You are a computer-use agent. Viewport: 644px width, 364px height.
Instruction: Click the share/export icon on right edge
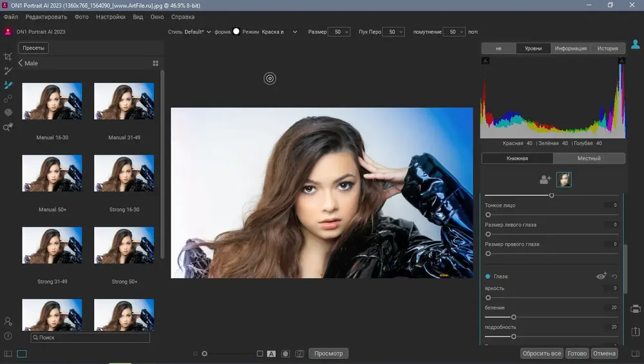[x=636, y=330]
